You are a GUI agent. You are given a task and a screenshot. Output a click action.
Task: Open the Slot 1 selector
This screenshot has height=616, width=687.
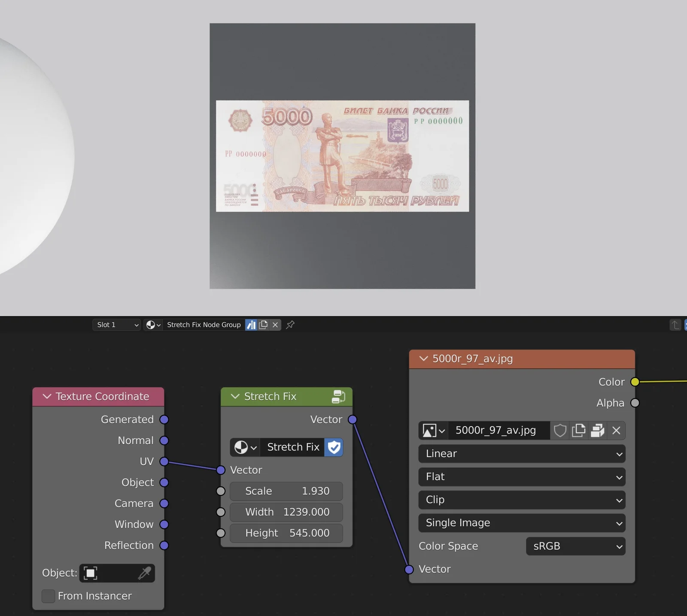click(x=116, y=325)
